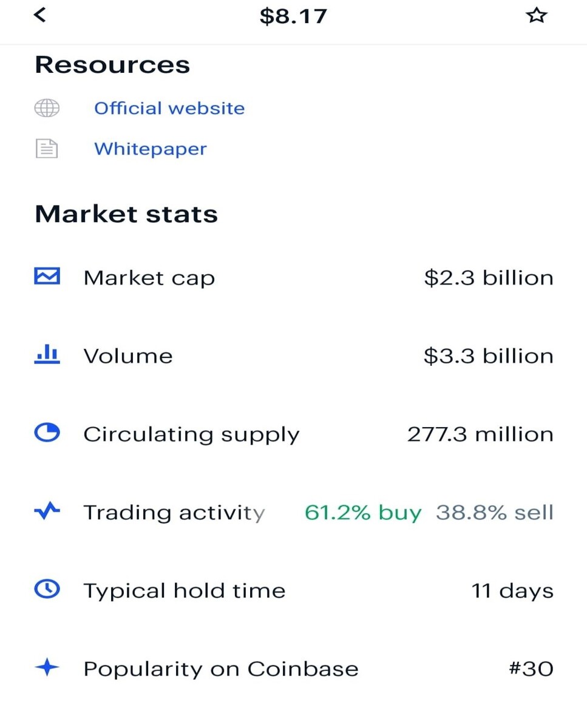Add asset to watchlist with star icon
The width and height of the screenshot is (587, 728).
536,15
